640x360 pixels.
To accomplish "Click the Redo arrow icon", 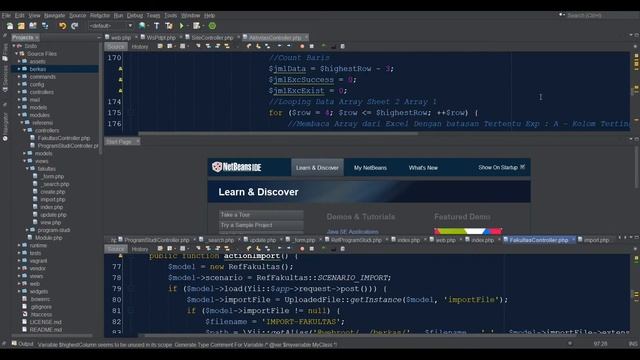I will coord(74,26).
